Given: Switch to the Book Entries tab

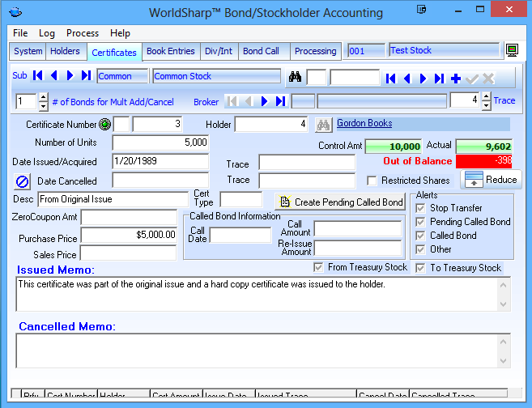Looking at the screenshot, I should (170, 51).
